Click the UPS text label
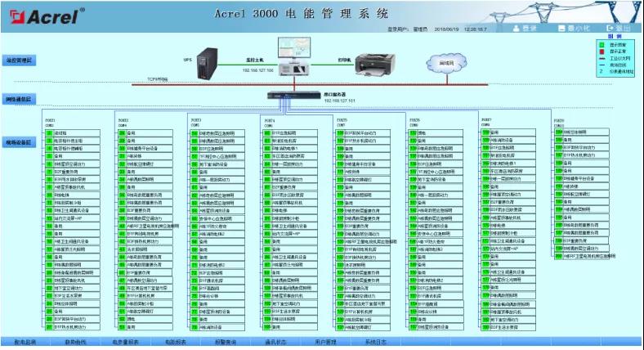 [x=188, y=60]
